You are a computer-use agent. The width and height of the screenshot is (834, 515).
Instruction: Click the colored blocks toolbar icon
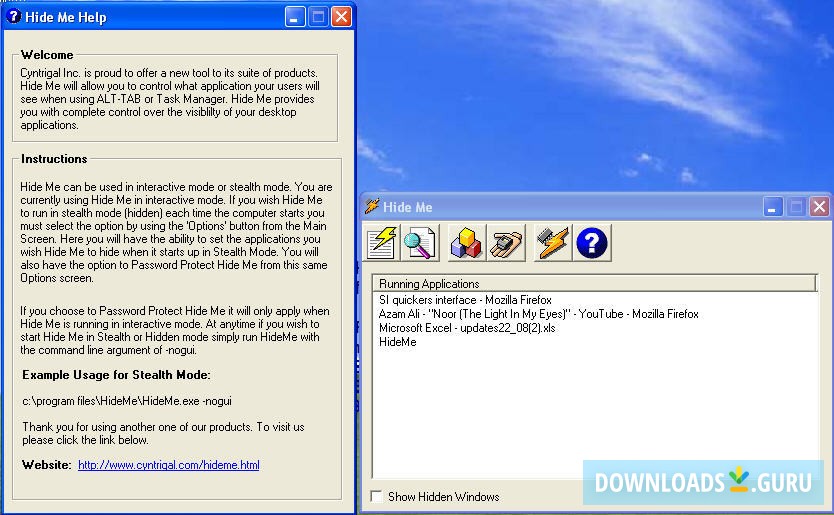(x=466, y=243)
